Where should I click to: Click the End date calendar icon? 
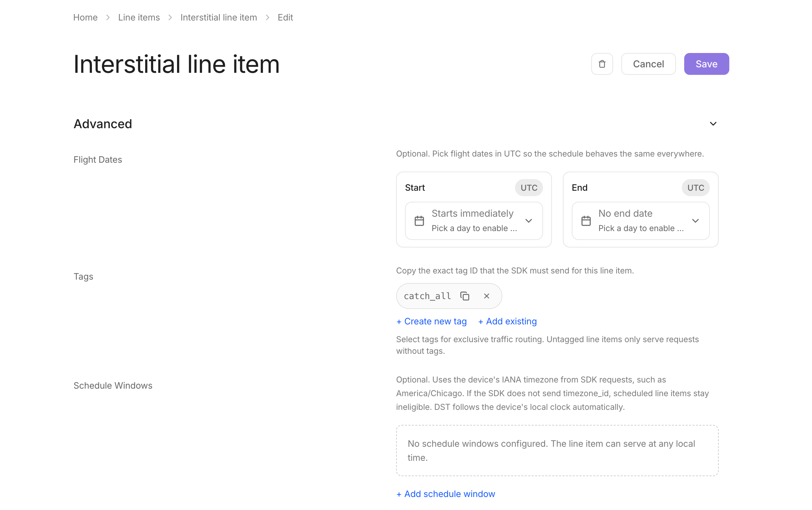click(586, 221)
